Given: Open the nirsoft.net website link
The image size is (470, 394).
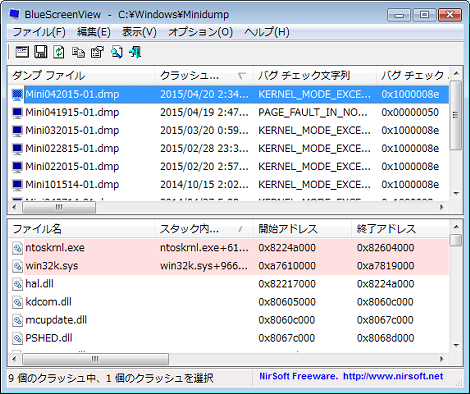Looking at the screenshot, I should click(x=393, y=376).
